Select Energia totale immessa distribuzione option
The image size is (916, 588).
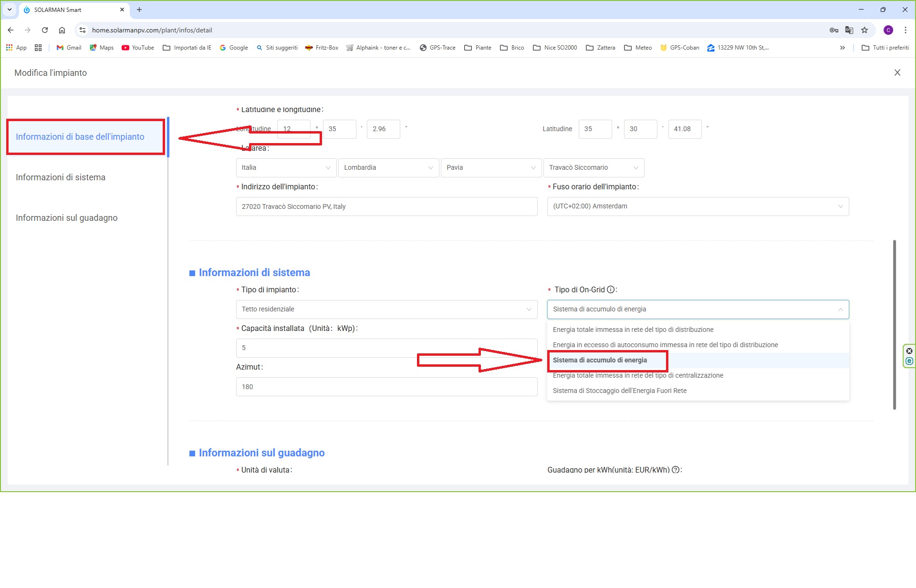tap(698, 330)
